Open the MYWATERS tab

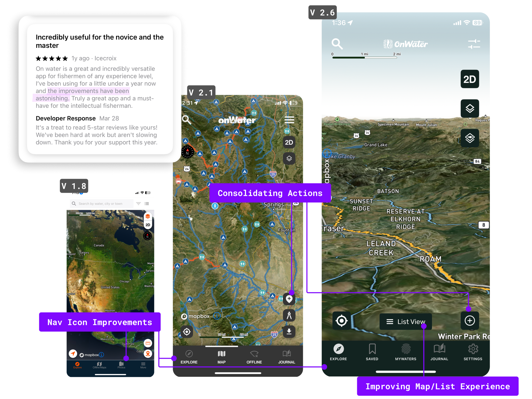(x=405, y=352)
